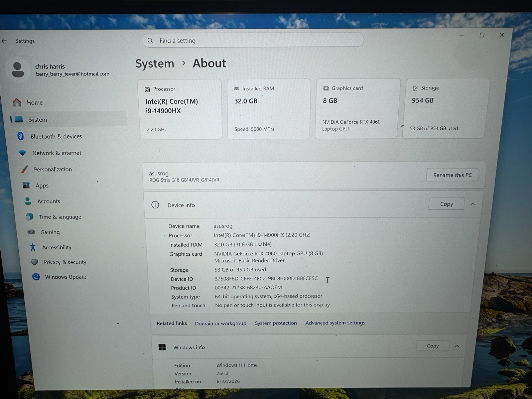
Task: Copy the Device info details
Action: (x=447, y=204)
